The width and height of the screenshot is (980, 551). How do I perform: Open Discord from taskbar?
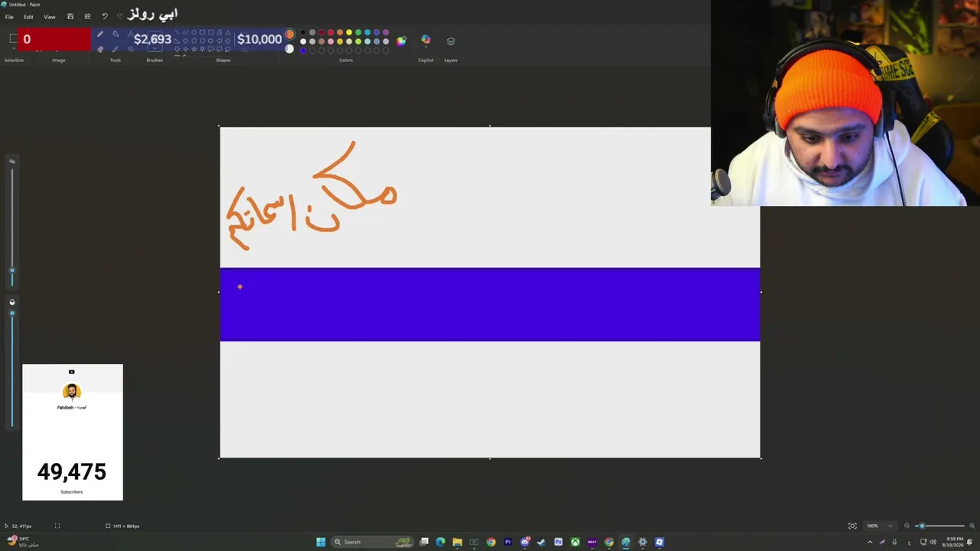tap(524, 542)
